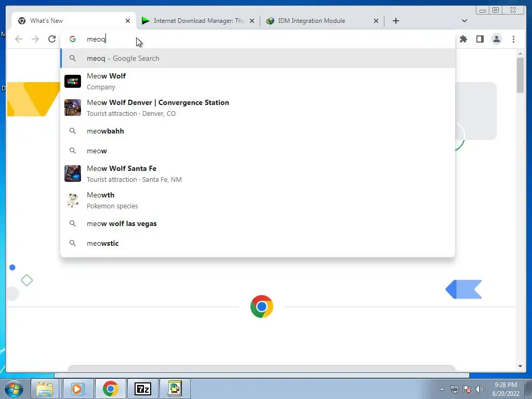Click the magnifier icon beside meowbahh

click(73, 131)
